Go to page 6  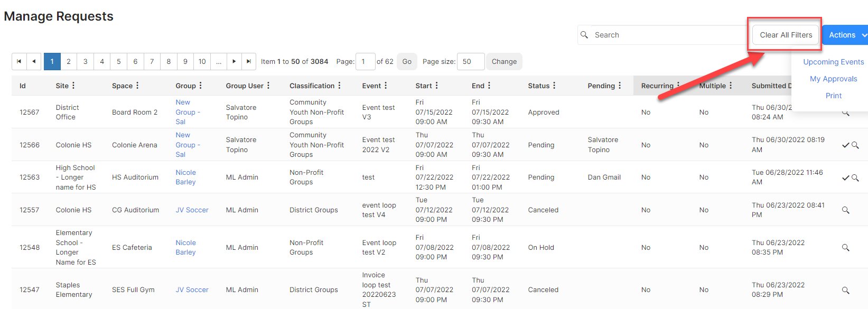[x=135, y=61]
